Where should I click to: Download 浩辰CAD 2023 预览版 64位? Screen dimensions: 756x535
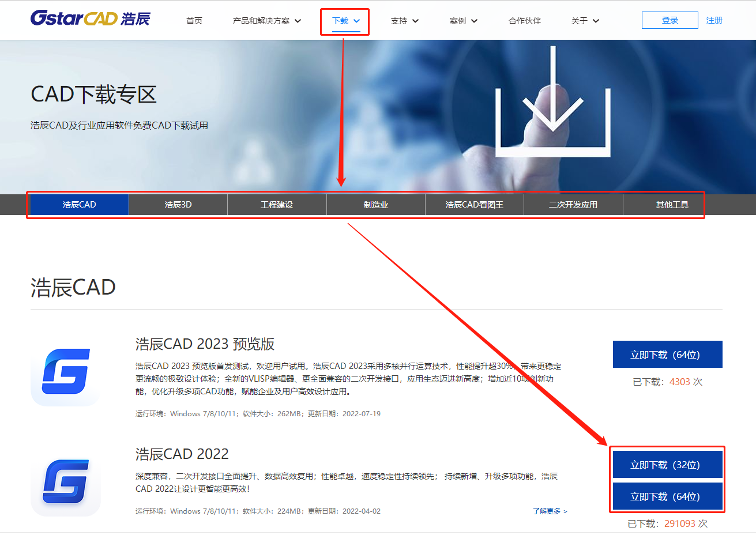[668, 354]
